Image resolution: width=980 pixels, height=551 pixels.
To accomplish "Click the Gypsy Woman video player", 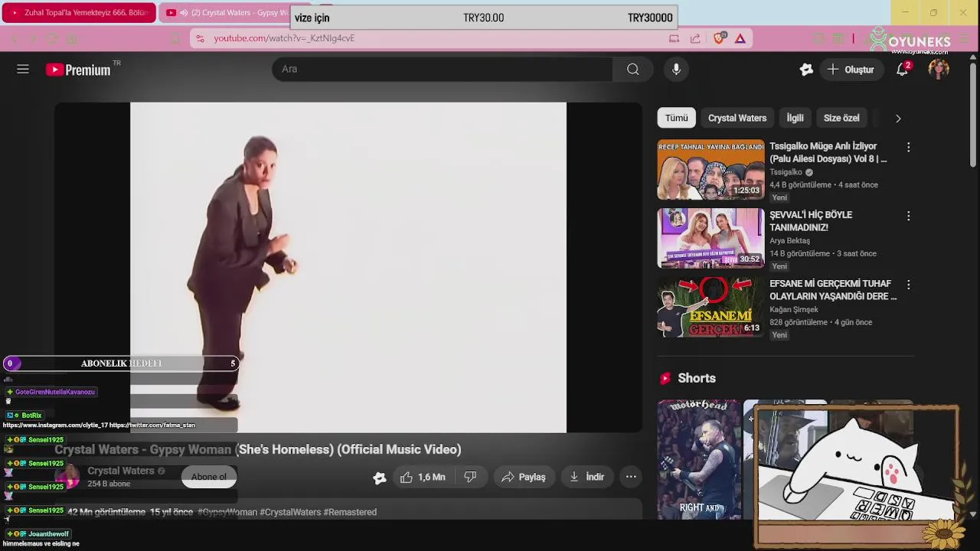I will (x=348, y=268).
